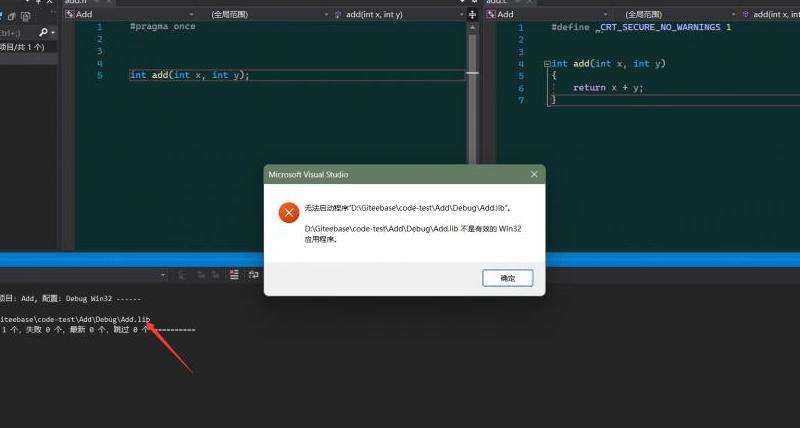800x428 pixels.
Task: Click the 确定 button in the error dialog
Action: click(507, 278)
